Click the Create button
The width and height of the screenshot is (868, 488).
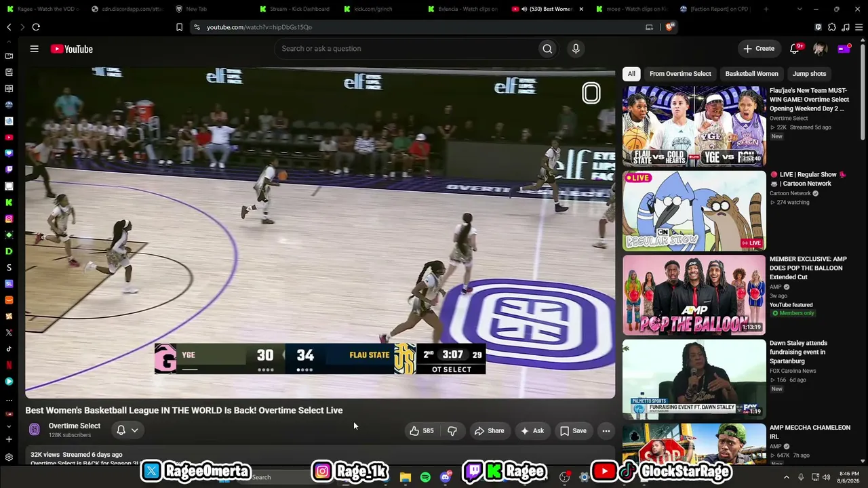click(758, 49)
